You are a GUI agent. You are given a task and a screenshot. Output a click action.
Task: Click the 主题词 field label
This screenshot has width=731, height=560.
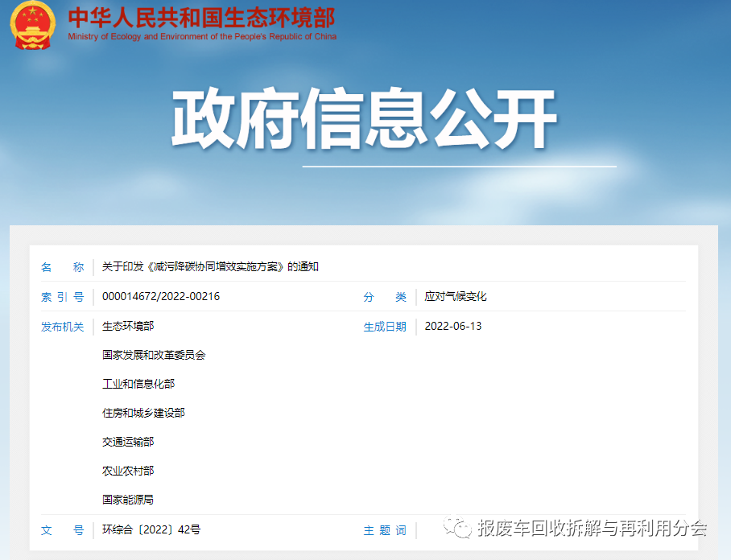click(385, 530)
